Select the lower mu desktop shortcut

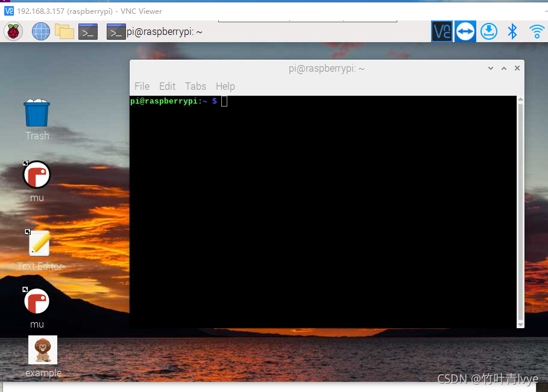click(x=37, y=308)
